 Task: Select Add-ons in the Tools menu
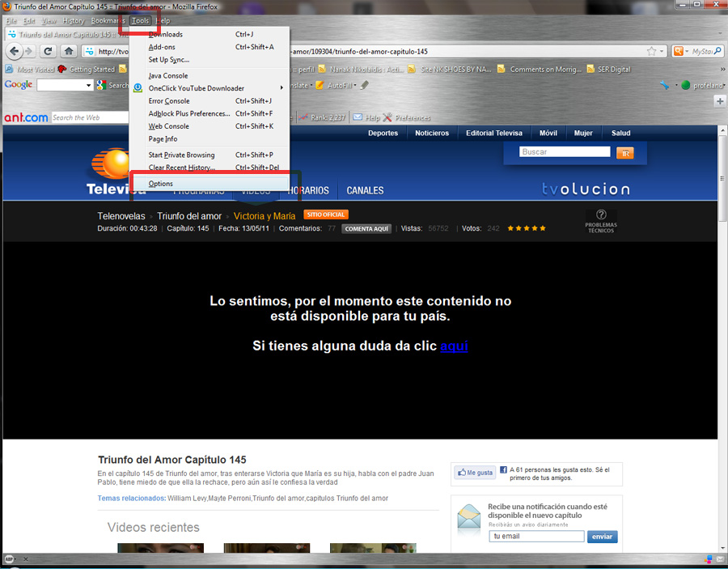pos(210,47)
